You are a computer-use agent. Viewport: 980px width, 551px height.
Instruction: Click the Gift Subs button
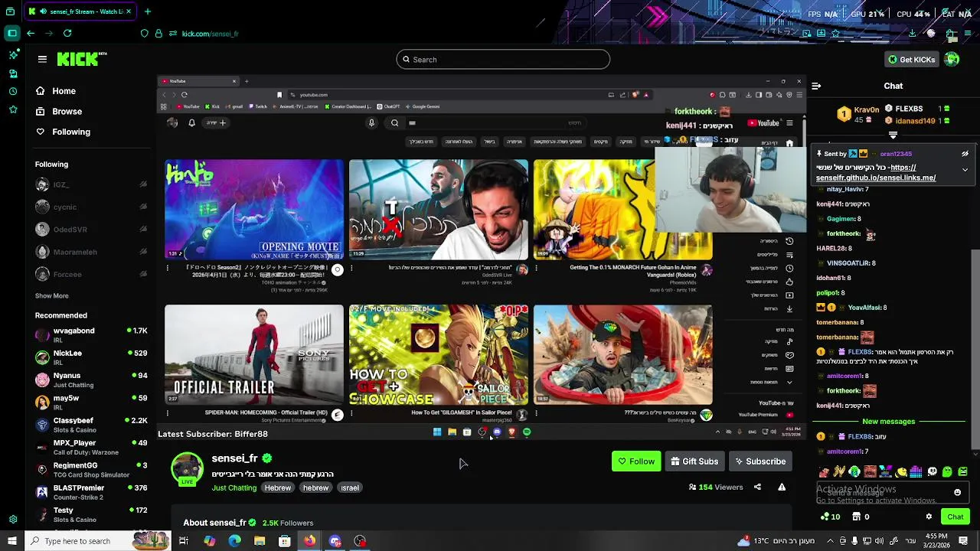[694, 461]
